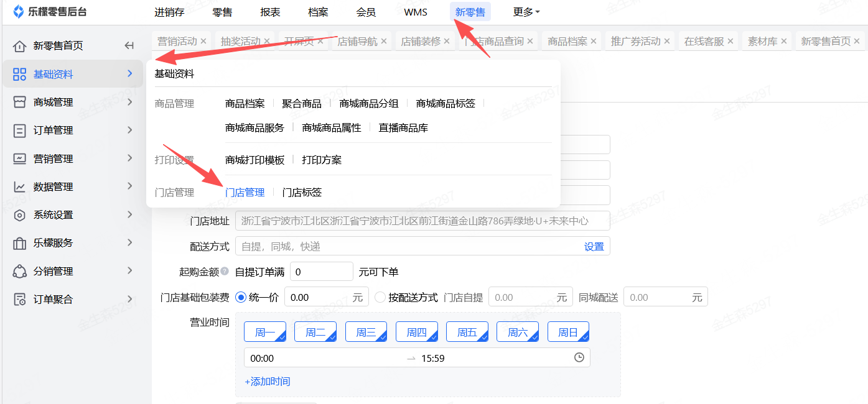Toggle the 周一 business day
The width and height of the screenshot is (868, 404).
point(265,332)
